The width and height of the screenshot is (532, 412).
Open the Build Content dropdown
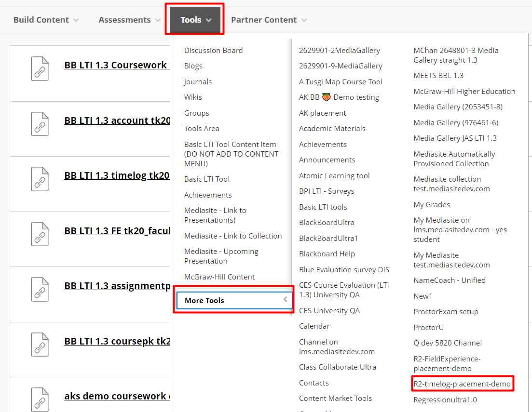point(46,20)
